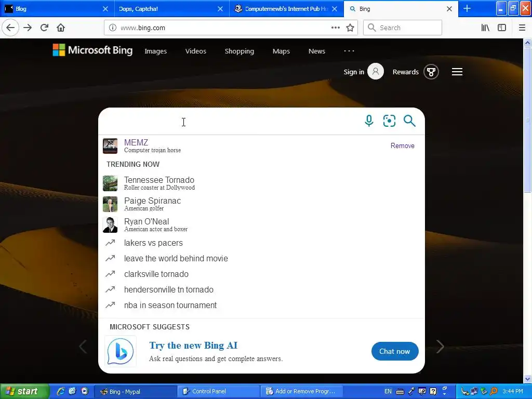The image size is (532, 399).
Task: Click Ryan O'Neal thumbnail photo
Action: [x=110, y=224]
